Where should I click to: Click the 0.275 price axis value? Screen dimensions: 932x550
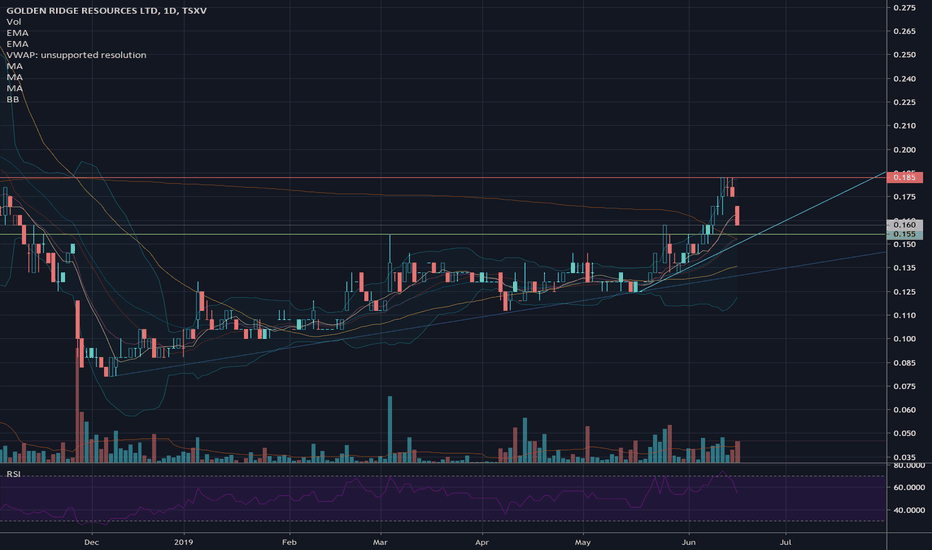905,8
